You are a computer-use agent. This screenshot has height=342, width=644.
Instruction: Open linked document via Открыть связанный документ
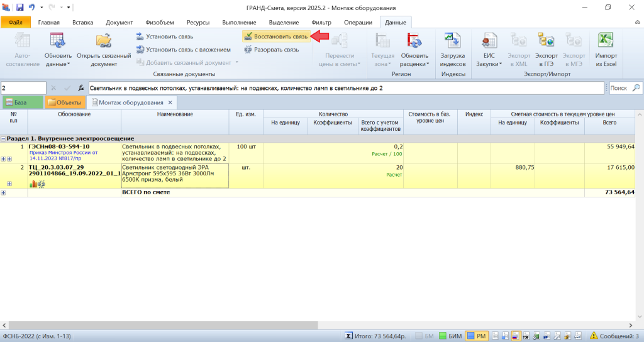click(103, 50)
